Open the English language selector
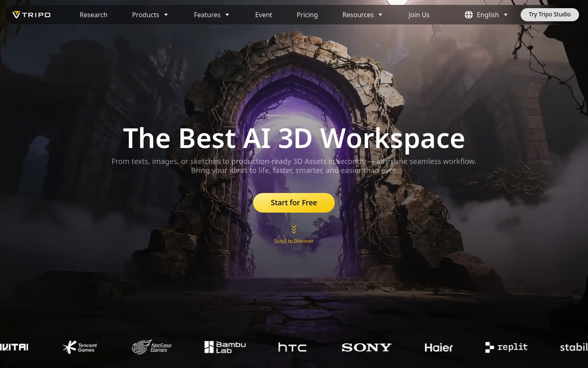Screen dimensions: 588x368 [x=488, y=15]
